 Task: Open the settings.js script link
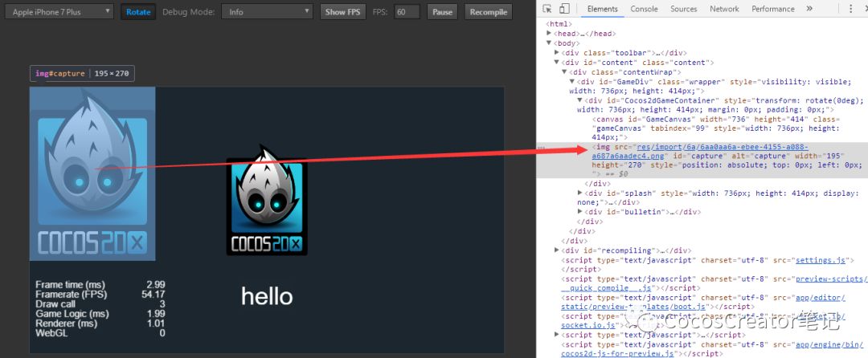pos(821,260)
